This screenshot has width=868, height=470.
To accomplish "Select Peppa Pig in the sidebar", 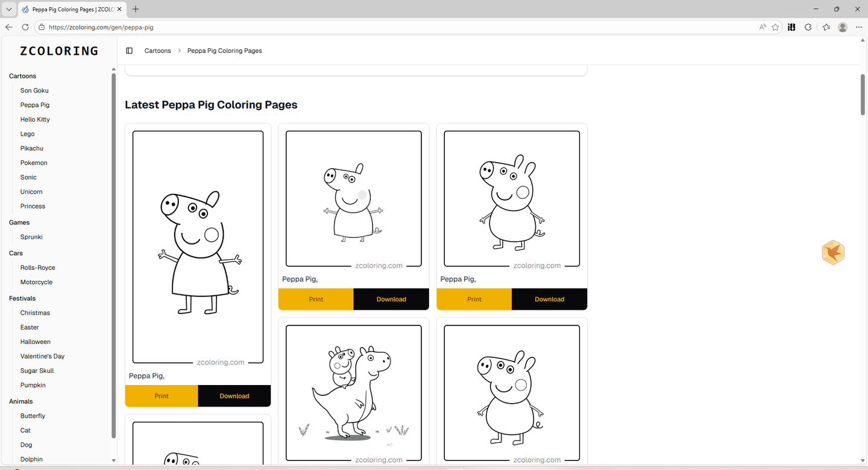I will coord(35,105).
